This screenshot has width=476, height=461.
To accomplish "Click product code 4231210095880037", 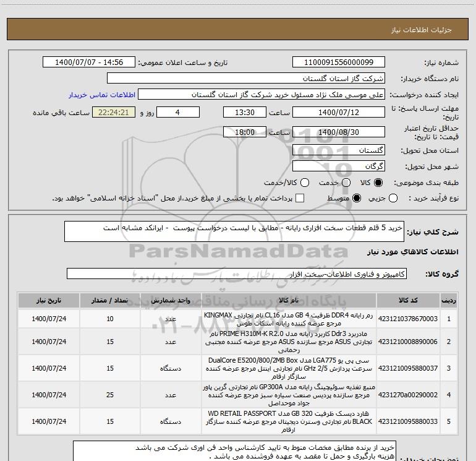I will click(408, 368).
